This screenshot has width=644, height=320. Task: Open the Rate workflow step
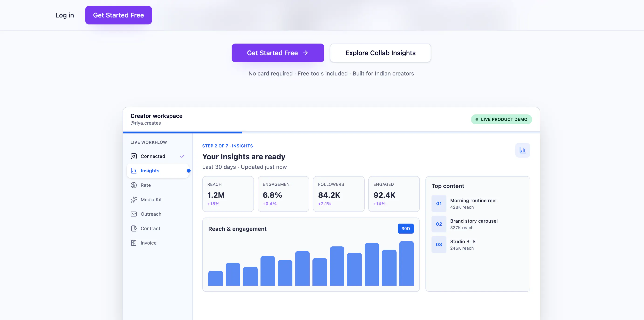pyautogui.click(x=158, y=185)
